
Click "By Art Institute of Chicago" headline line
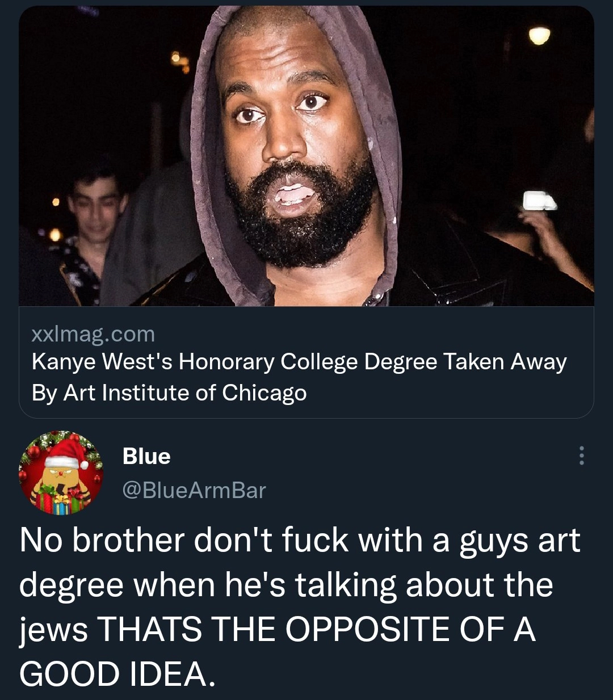coord(169,393)
